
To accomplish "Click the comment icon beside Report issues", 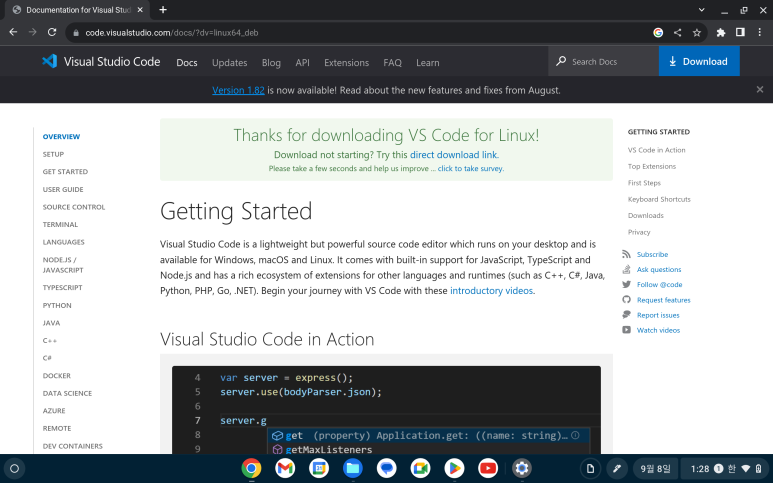I will (627, 315).
